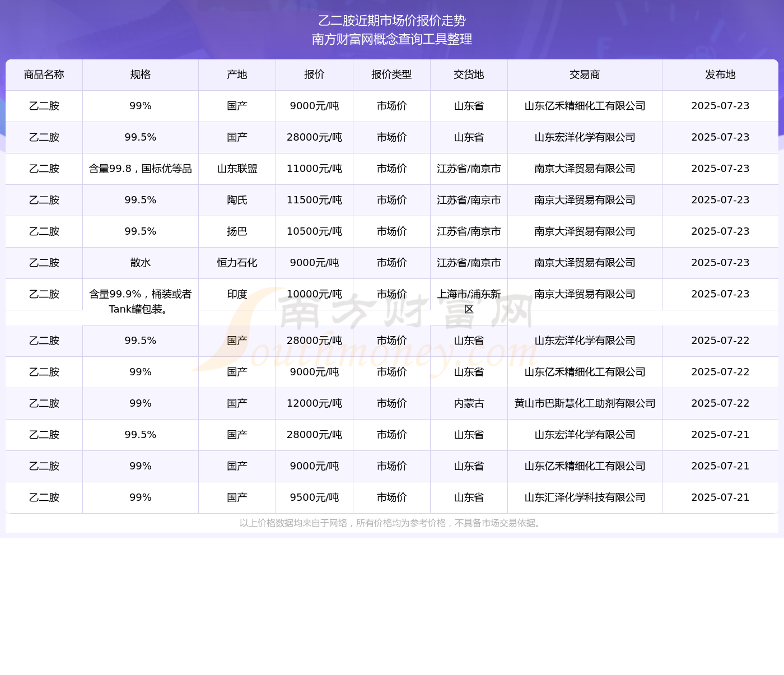Click the origin cell 印度
This screenshot has width=784, height=675.
pyautogui.click(x=237, y=294)
